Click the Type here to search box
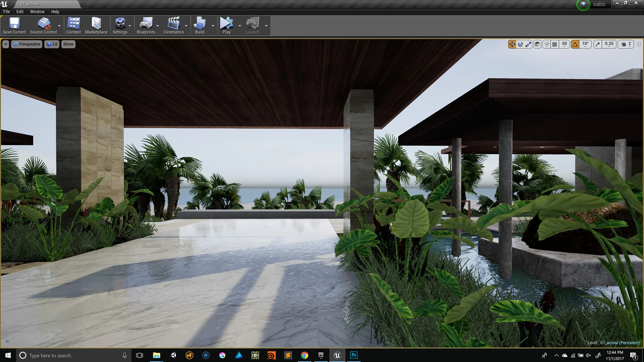The height and width of the screenshot is (362, 644). pyautogui.click(x=74, y=355)
